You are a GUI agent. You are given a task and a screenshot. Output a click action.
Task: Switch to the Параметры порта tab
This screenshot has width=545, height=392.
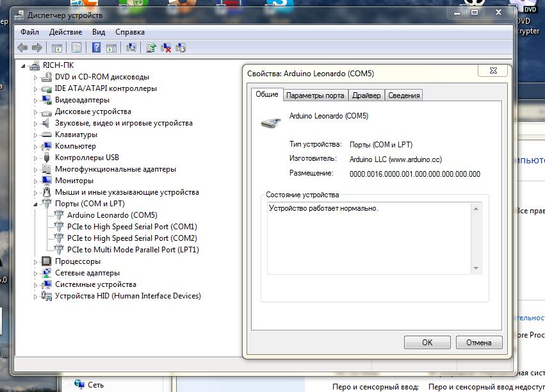(x=315, y=95)
